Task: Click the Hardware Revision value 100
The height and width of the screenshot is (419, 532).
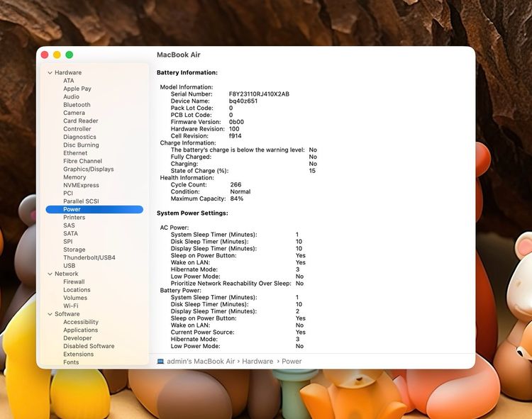Action: 234,129
